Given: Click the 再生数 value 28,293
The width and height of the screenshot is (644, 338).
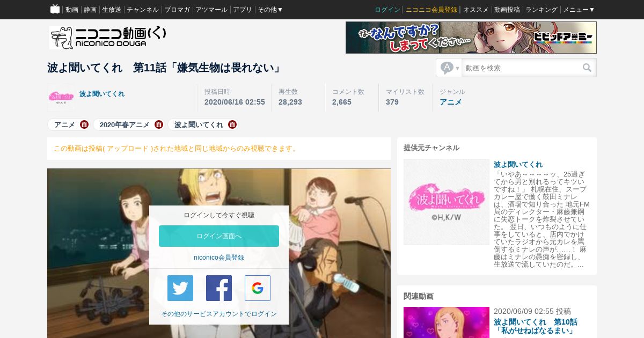Looking at the screenshot, I should tap(290, 102).
